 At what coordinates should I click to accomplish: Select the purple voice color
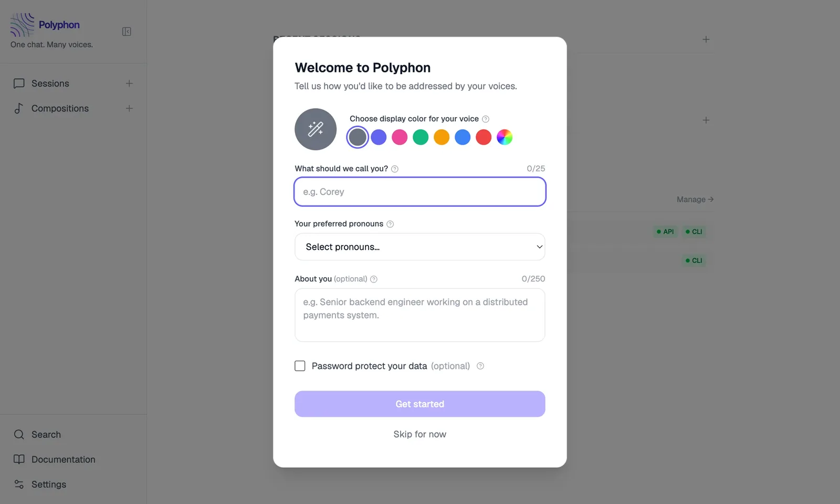click(379, 137)
